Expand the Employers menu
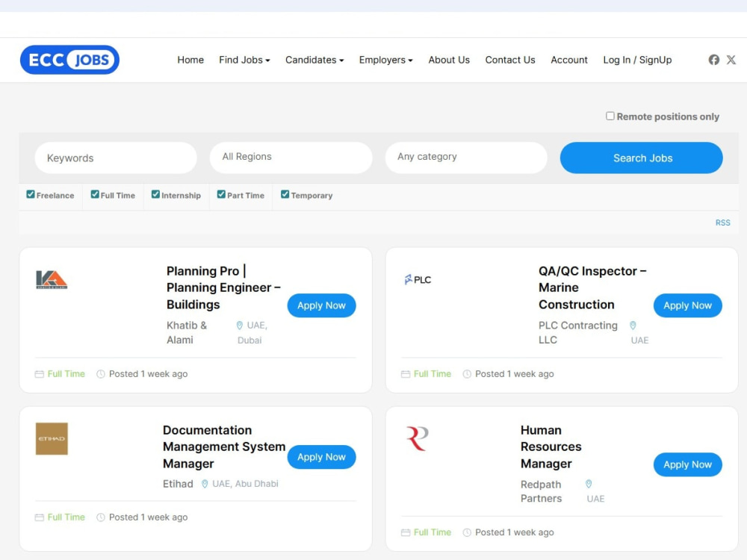Image resolution: width=747 pixels, height=560 pixels. click(386, 60)
